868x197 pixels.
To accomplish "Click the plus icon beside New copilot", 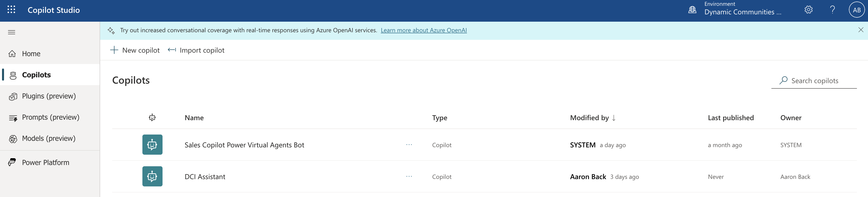I will [x=114, y=50].
